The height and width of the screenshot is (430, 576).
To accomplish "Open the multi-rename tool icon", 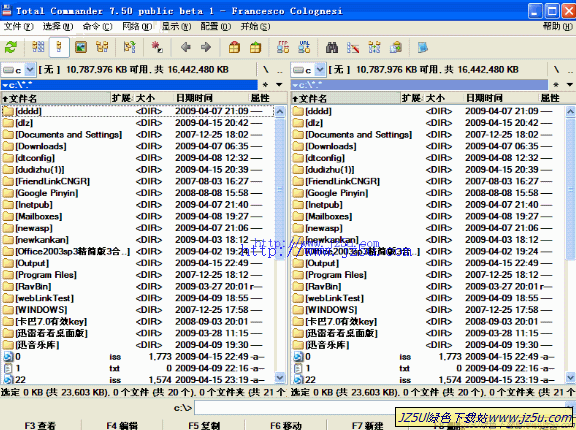I will point(353,47).
